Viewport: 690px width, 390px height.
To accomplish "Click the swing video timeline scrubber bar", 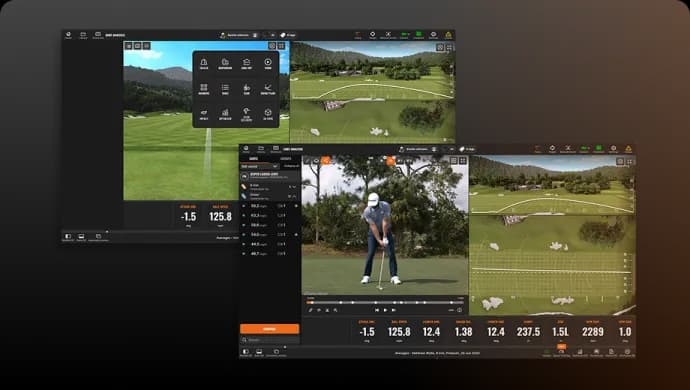I will coord(385,302).
